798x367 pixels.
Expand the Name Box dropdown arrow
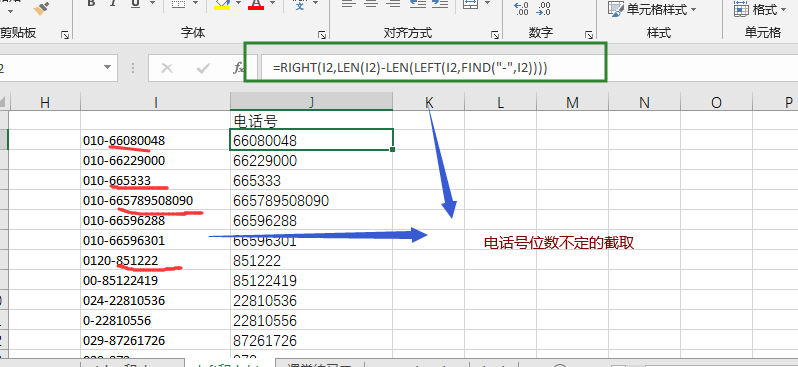[107, 68]
